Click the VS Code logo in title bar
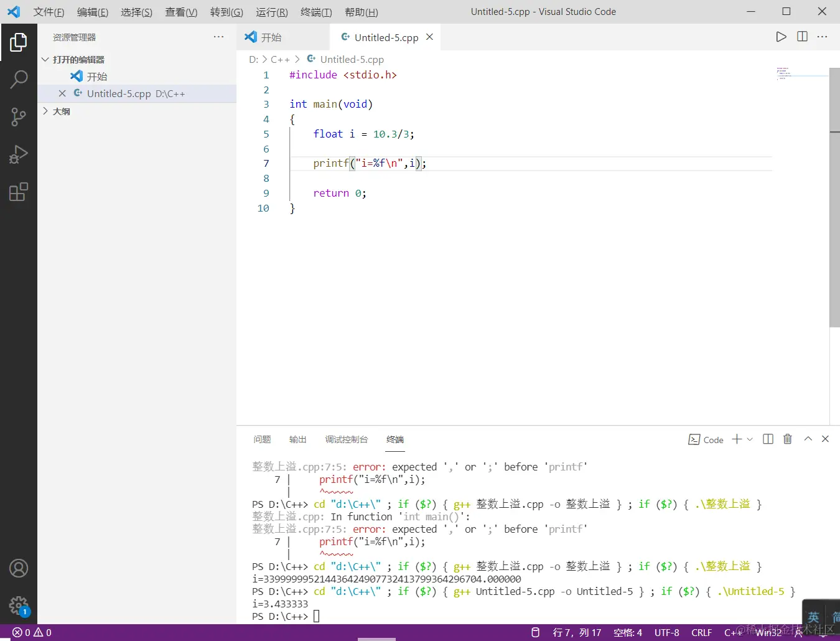The width and height of the screenshot is (840, 641). [x=14, y=12]
